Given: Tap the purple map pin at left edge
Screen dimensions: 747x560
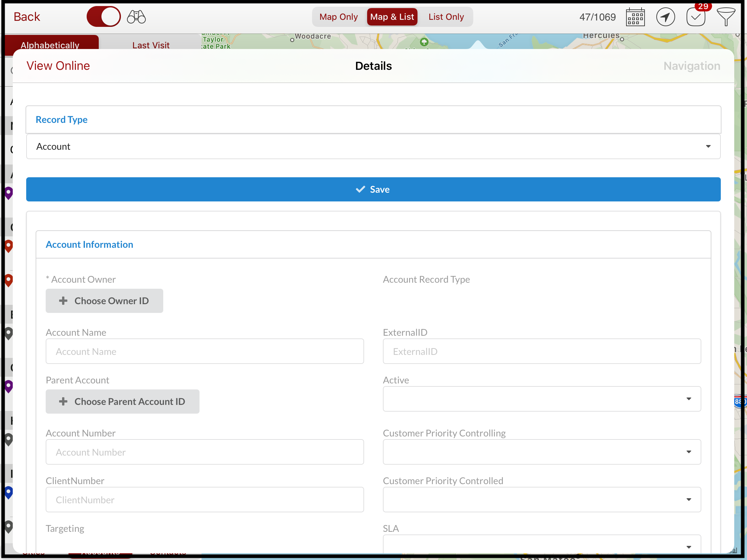Looking at the screenshot, I should pyautogui.click(x=8, y=193).
